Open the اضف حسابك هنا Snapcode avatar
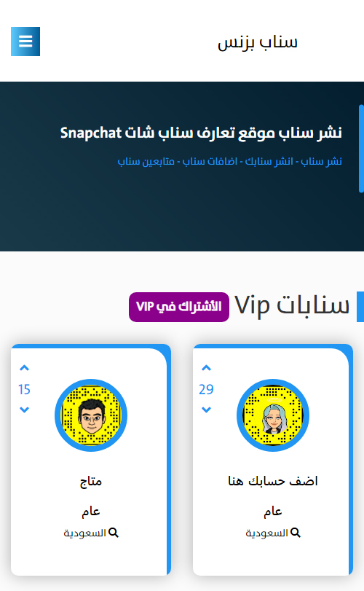 coord(273,415)
